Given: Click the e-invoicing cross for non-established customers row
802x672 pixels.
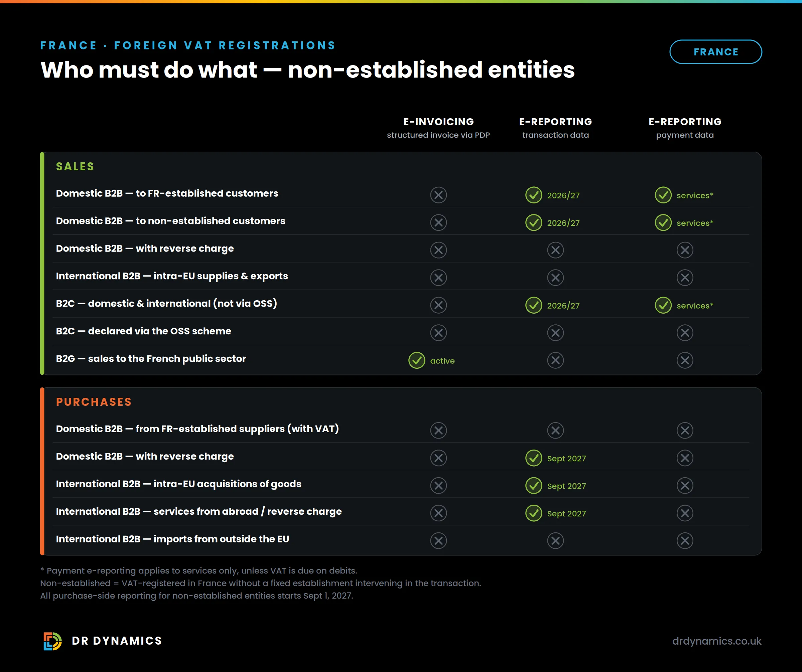Looking at the screenshot, I should tap(438, 222).
